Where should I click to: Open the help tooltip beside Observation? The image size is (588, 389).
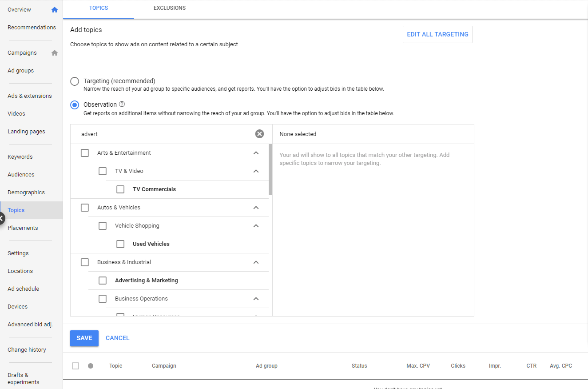tap(122, 104)
